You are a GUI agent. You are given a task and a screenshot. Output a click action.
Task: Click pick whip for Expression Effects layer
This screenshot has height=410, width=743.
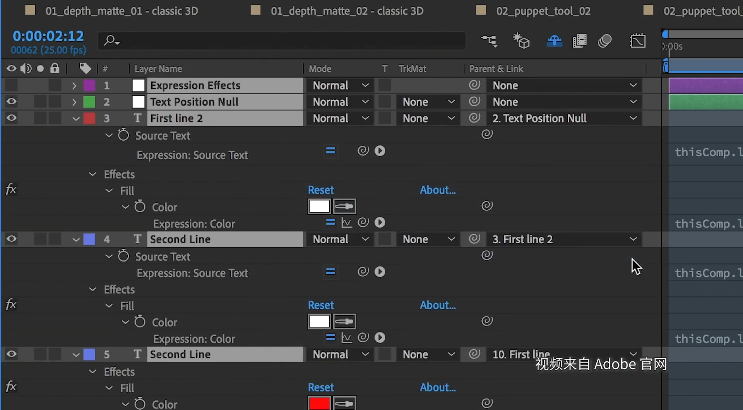pyautogui.click(x=474, y=85)
